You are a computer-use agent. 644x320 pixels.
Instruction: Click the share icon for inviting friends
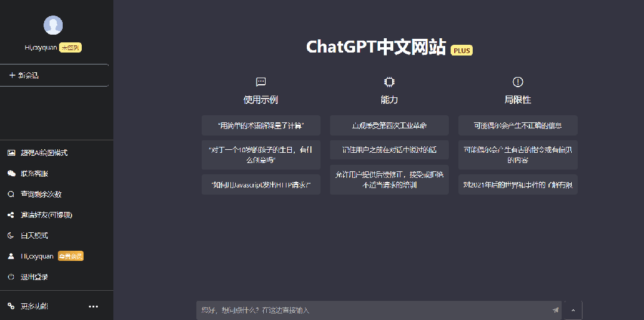11,215
